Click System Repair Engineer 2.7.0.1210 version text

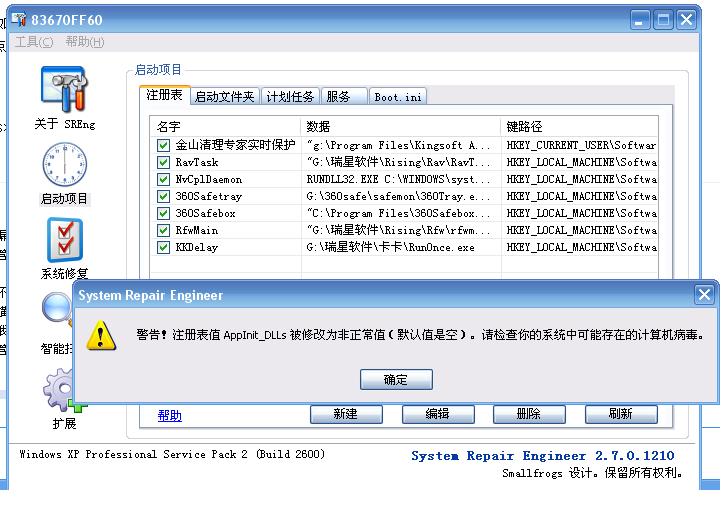click(x=543, y=456)
